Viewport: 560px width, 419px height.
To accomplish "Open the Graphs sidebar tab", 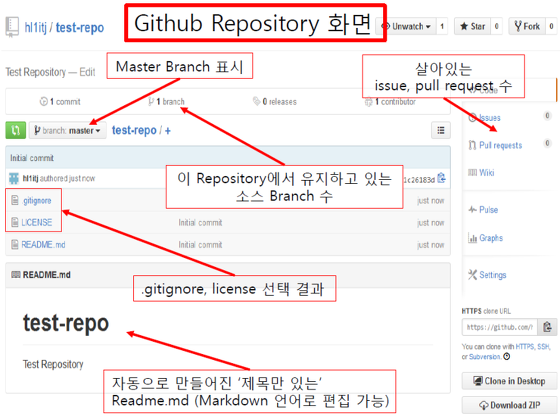I will click(491, 238).
